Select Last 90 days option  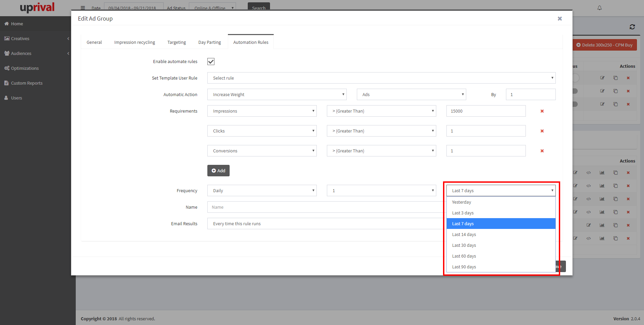501,267
